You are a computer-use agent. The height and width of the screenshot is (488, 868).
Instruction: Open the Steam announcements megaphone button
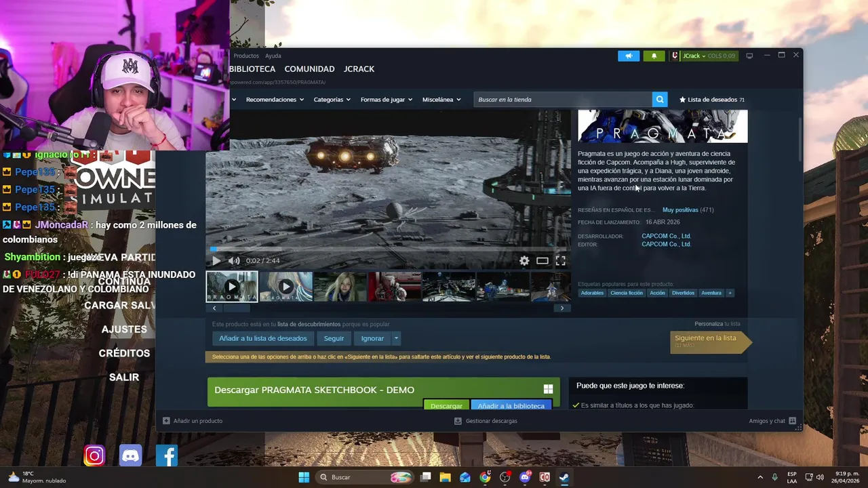tap(629, 56)
